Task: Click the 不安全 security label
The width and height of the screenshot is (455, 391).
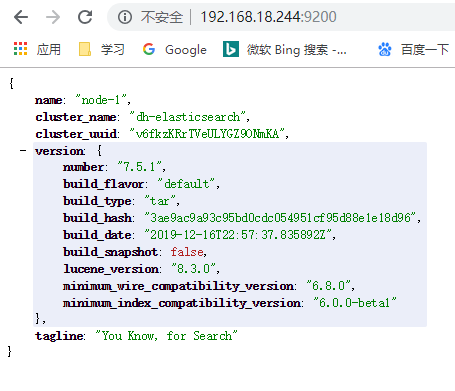Action: 162,17
